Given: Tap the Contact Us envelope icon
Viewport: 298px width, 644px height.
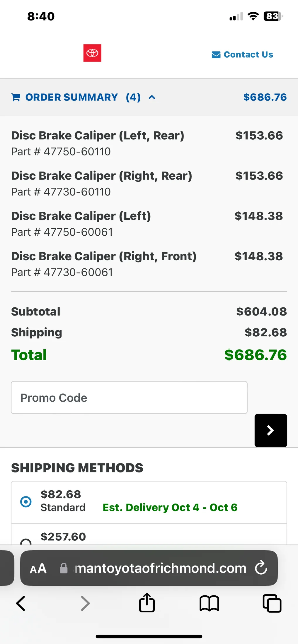Looking at the screenshot, I should click(x=216, y=55).
